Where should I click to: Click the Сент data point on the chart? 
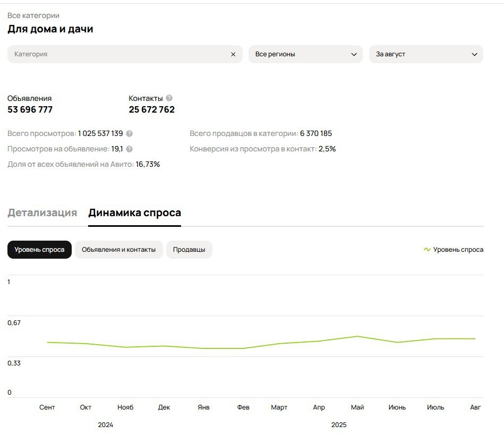47,343
